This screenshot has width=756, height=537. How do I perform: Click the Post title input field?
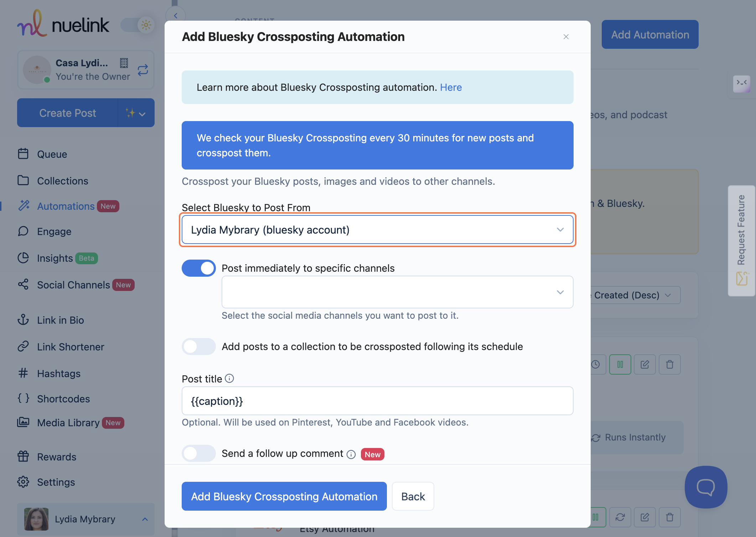(x=377, y=401)
